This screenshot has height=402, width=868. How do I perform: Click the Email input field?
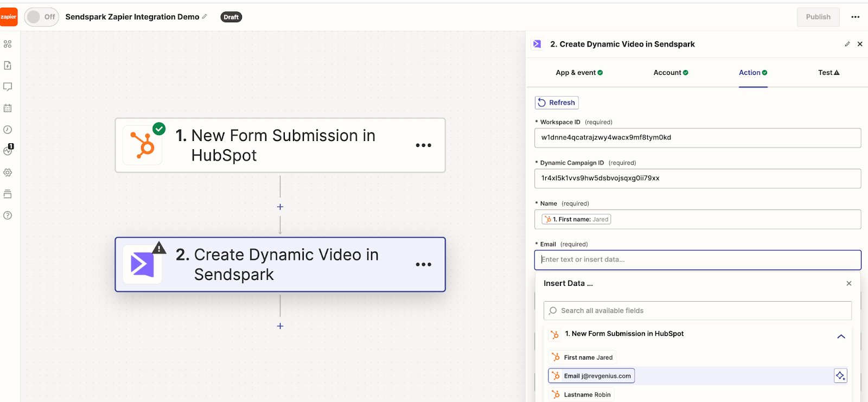click(x=698, y=260)
